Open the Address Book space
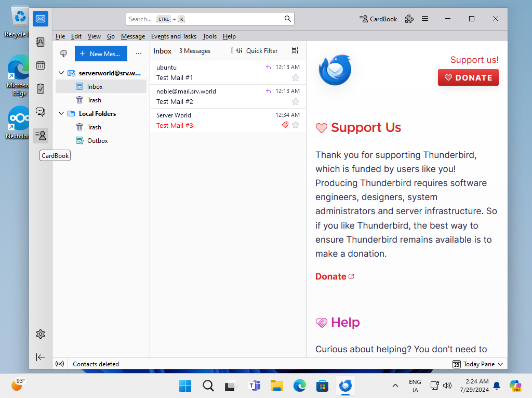The height and width of the screenshot is (398, 532). tap(41, 42)
